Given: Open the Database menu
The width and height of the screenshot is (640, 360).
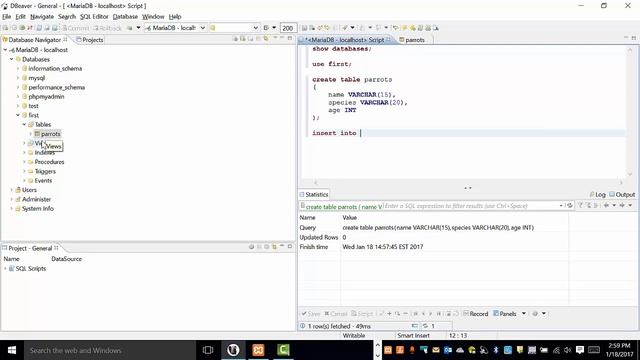Looking at the screenshot, I should [x=125, y=17].
